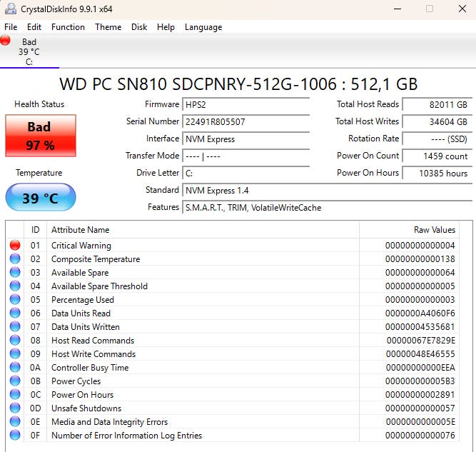This screenshot has width=476, height=452.
Task: Click the status dot for Data Units Read
Action: point(15,313)
